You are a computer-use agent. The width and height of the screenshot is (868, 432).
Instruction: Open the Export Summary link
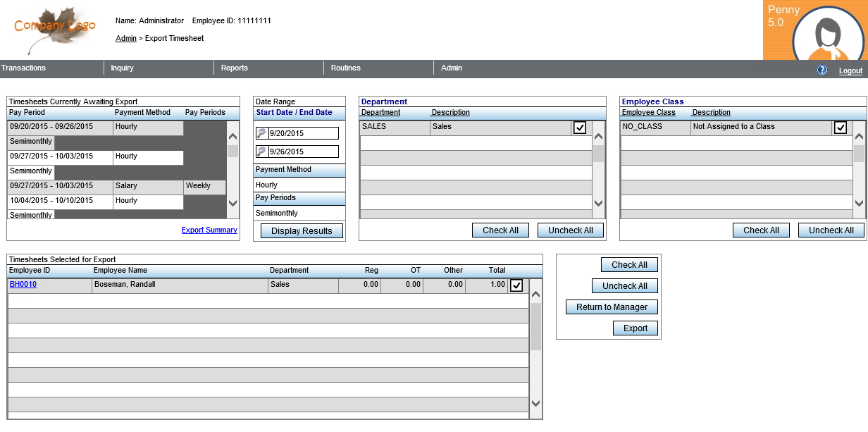click(209, 230)
